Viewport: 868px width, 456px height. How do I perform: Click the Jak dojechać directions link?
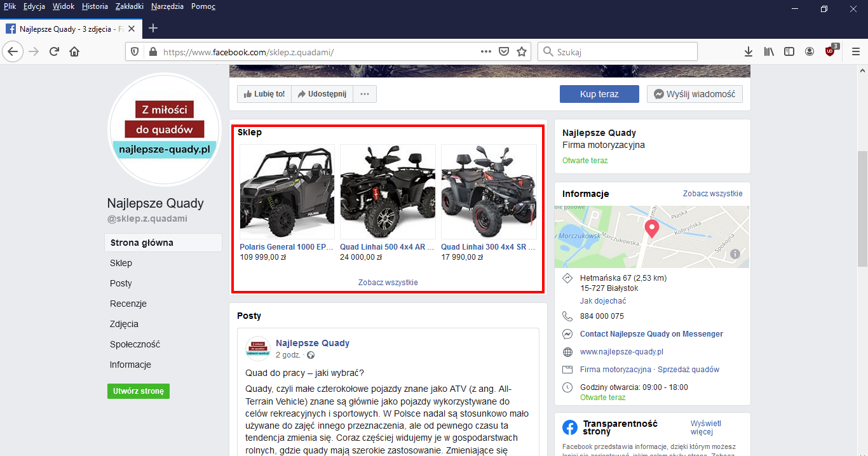tap(603, 301)
